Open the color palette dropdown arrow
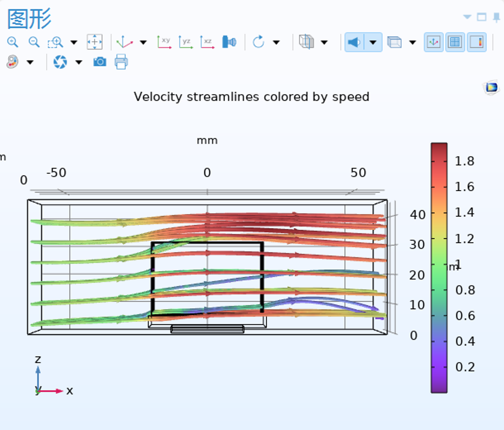The image size is (504, 430). [x=30, y=62]
